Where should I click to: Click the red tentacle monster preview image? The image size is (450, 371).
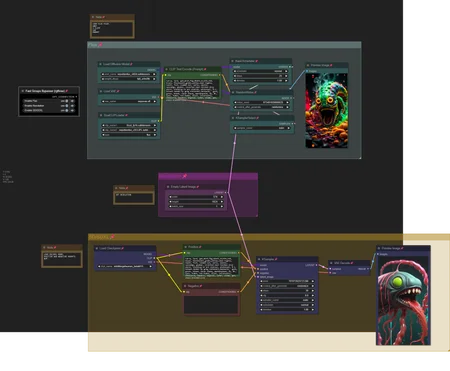pos(403,301)
